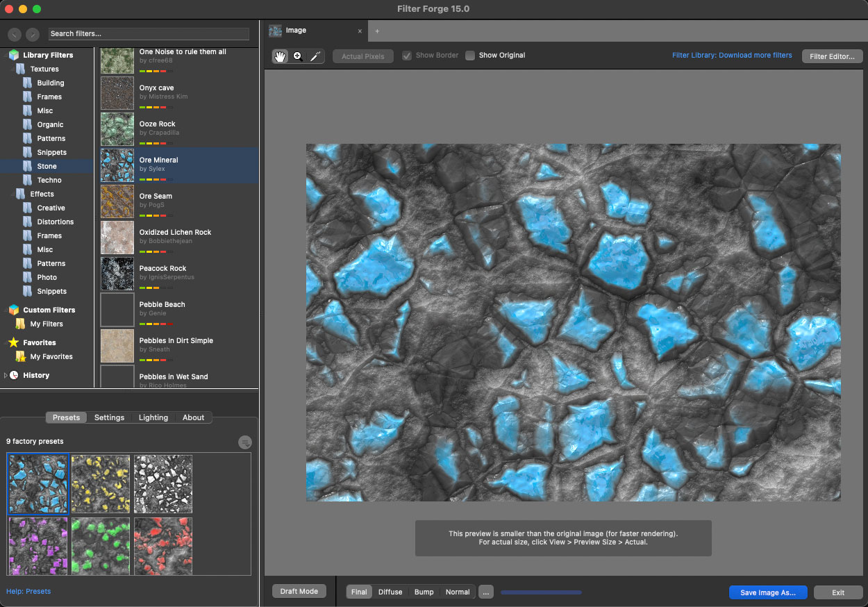Open the My Favorites folder
Screen dimensions: 868x607
tap(51, 356)
